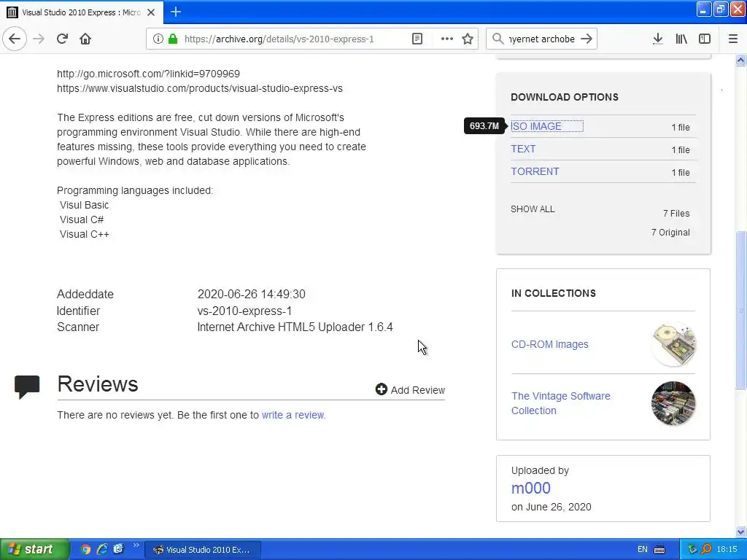Screen dimensions: 747x560
Task: Click the Add Review button
Action: tap(410, 389)
